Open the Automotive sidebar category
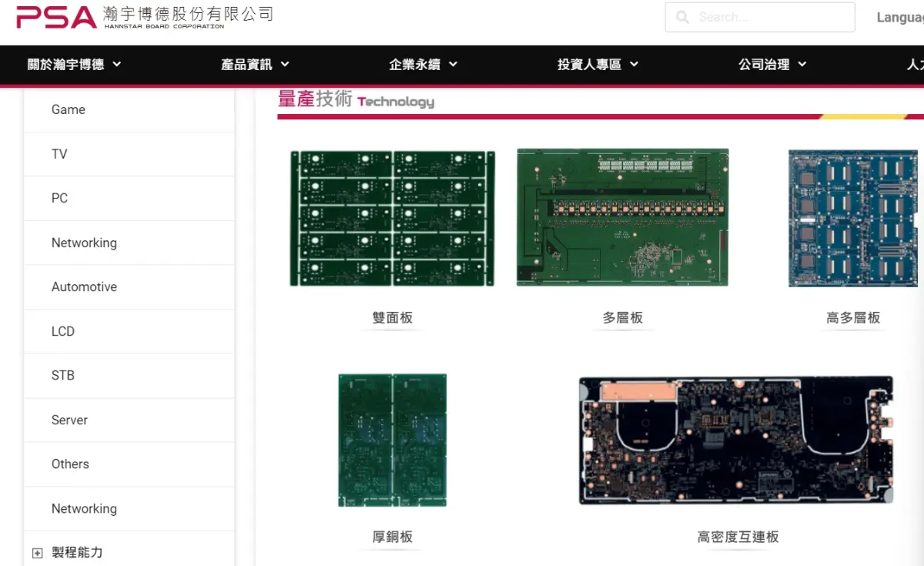The image size is (924, 566). [x=84, y=286]
